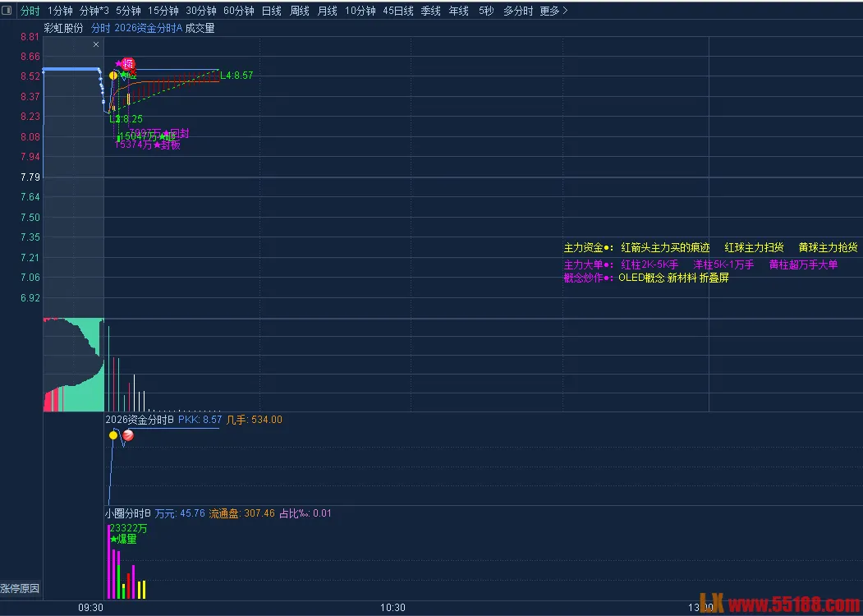Click the yellow ball in 2026资金分时B panel

pyautogui.click(x=113, y=434)
